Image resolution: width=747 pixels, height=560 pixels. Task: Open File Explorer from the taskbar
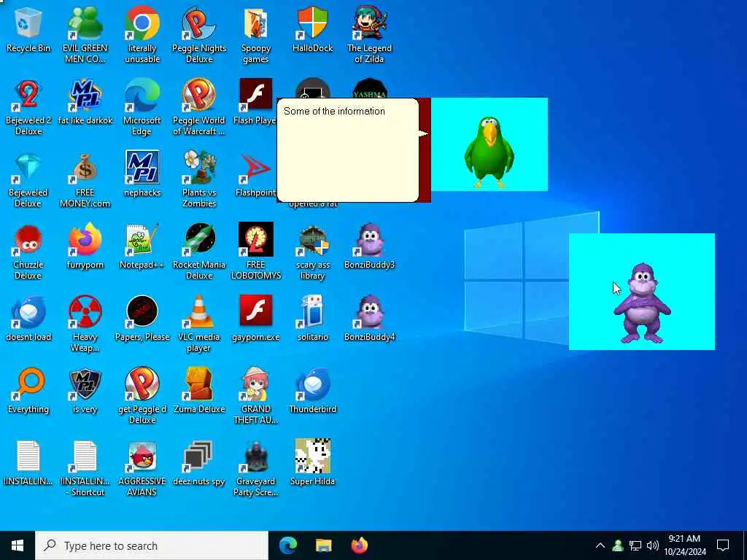point(324,545)
